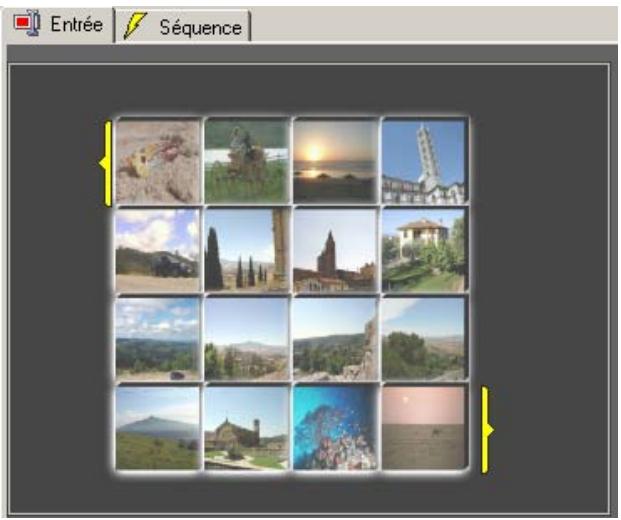621x520 pixels.
Task: Select the cloudy sky over hills thumbnail
Action: click(158, 339)
